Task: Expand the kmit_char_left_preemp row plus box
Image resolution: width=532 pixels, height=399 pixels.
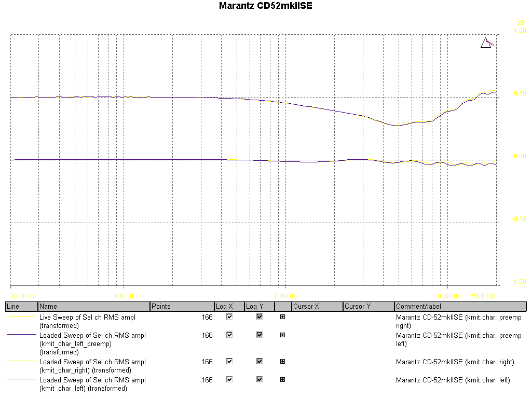Action: pos(282,335)
